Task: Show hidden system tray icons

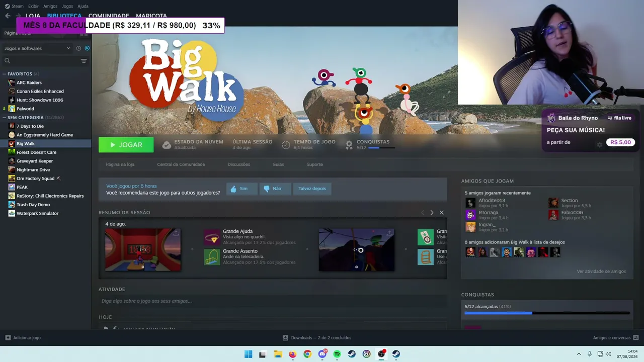Action: click(579, 354)
